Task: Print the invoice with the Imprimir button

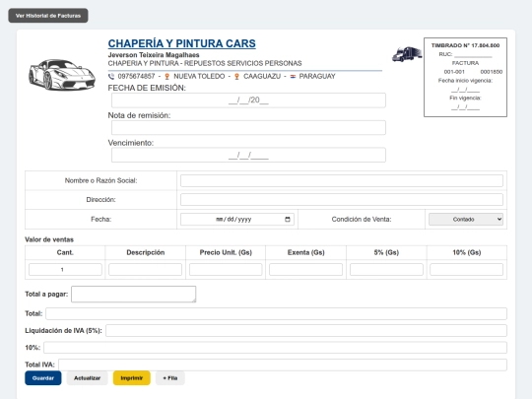Action: click(x=132, y=378)
